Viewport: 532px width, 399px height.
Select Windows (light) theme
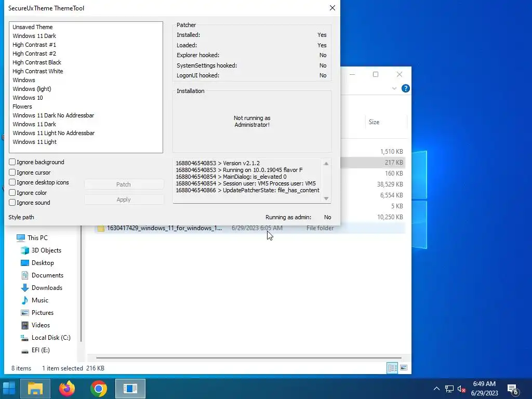(x=32, y=89)
